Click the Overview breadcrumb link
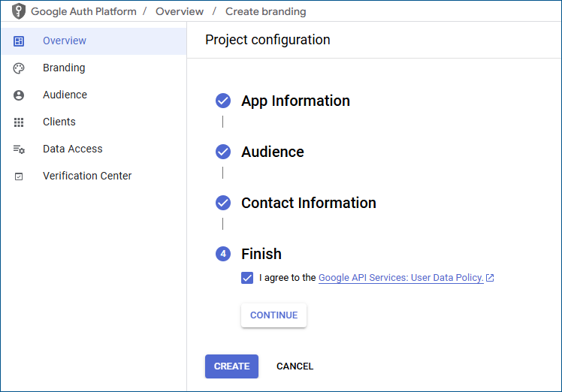Image resolution: width=562 pixels, height=392 pixels. pyautogui.click(x=180, y=11)
